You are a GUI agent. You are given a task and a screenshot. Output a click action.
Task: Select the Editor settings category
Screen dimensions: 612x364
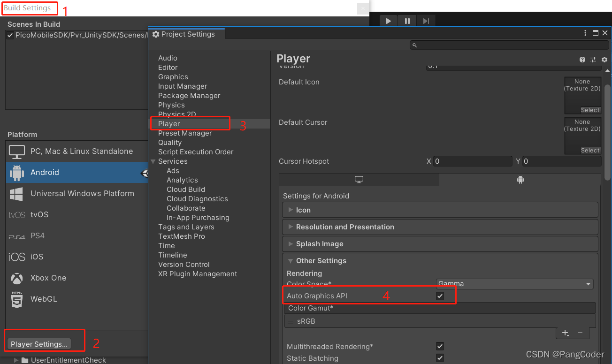pos(168,68)
